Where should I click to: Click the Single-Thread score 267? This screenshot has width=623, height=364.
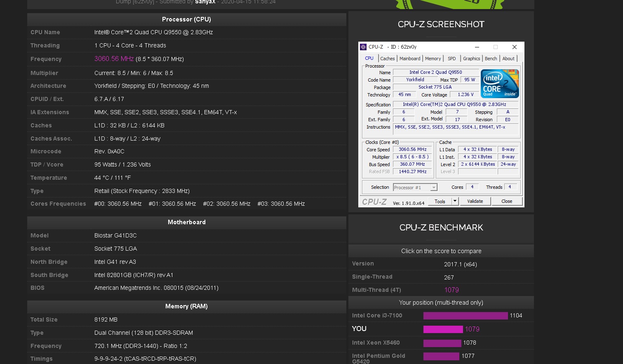449,277
